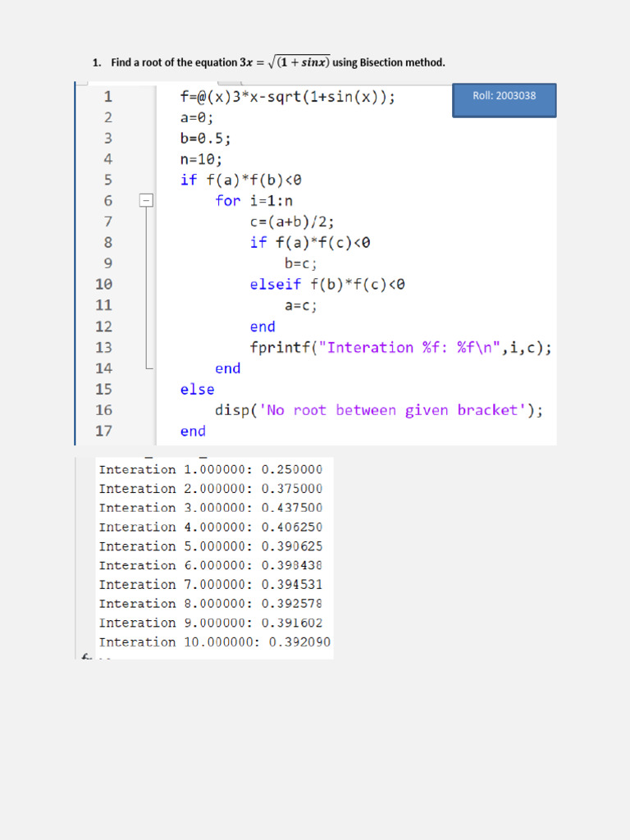Click line number 10 in the gutter
This screenshot has height=840, width=630.
104,284
